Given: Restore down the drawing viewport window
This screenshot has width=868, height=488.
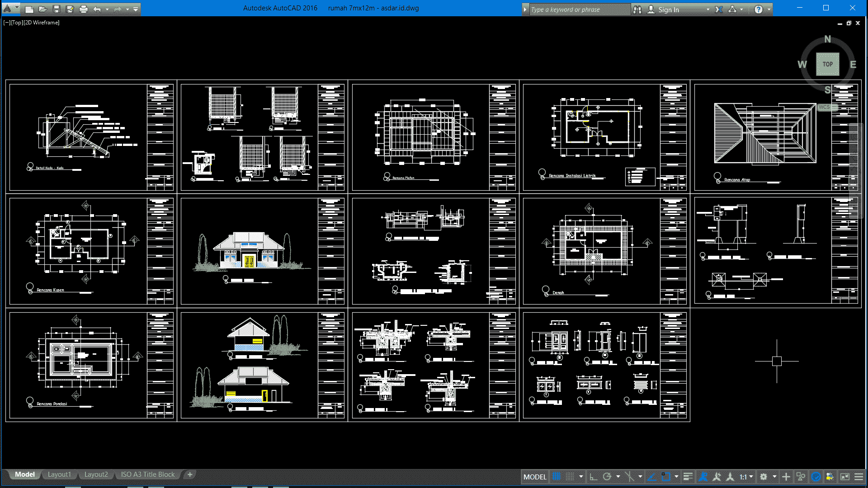Looking at the screenshot, I should (849, 23).
